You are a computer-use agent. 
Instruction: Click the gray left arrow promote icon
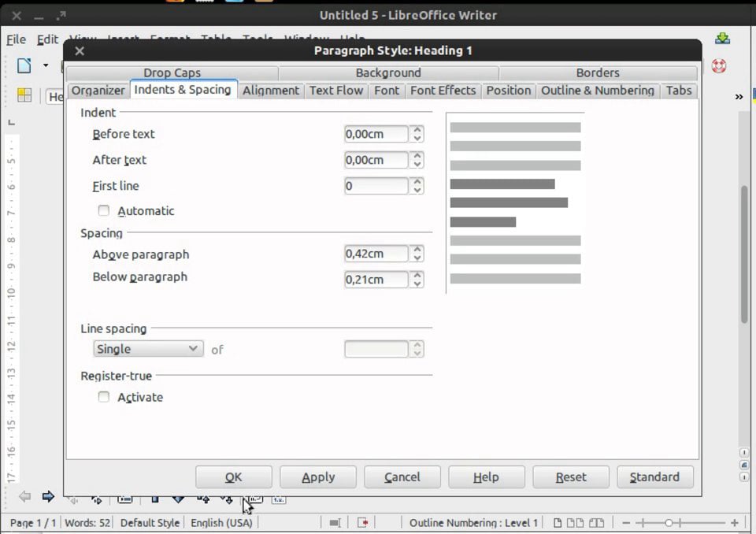[x=24, y=496]
